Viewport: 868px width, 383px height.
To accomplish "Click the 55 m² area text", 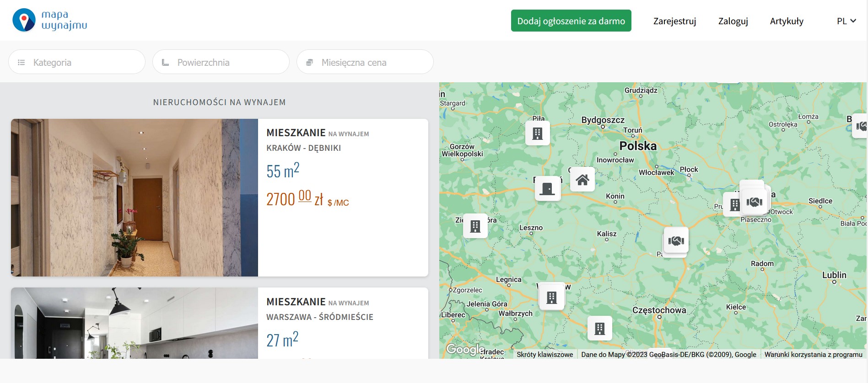I will tap(283, 170).
